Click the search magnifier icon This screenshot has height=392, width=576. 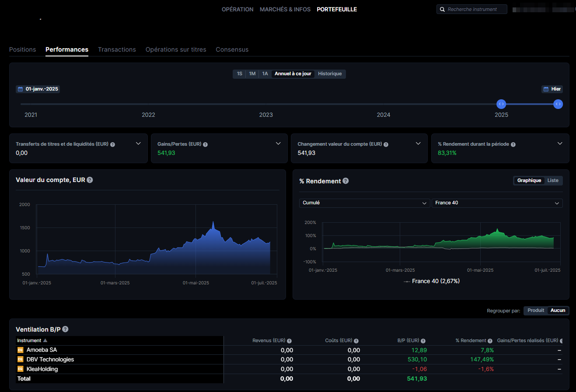(x=442, y=9)
